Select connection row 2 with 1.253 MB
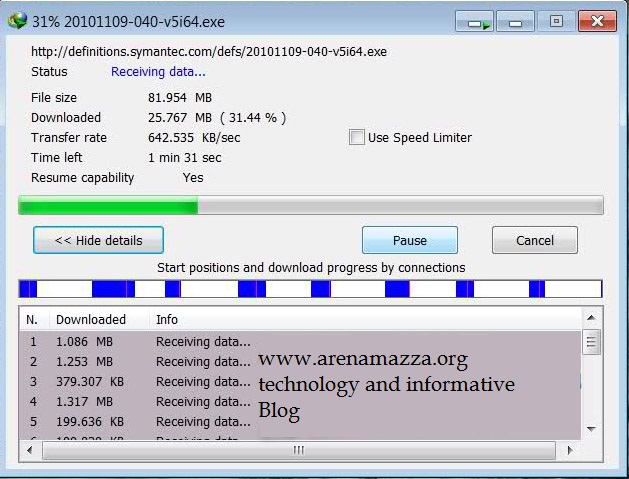This screenshot has width=629, height=479. 300,361
